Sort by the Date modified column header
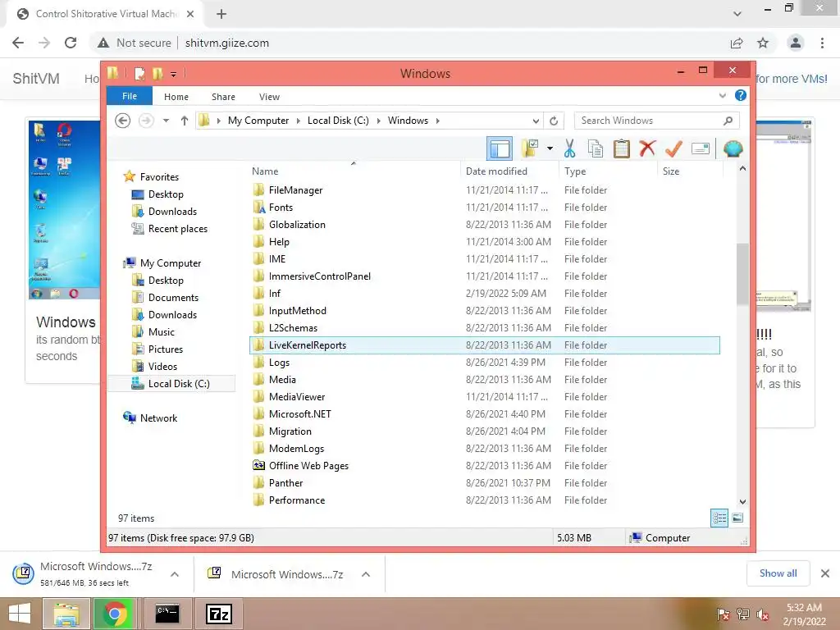Viewport: 840px width, 630px height. [x=496, y=171]
